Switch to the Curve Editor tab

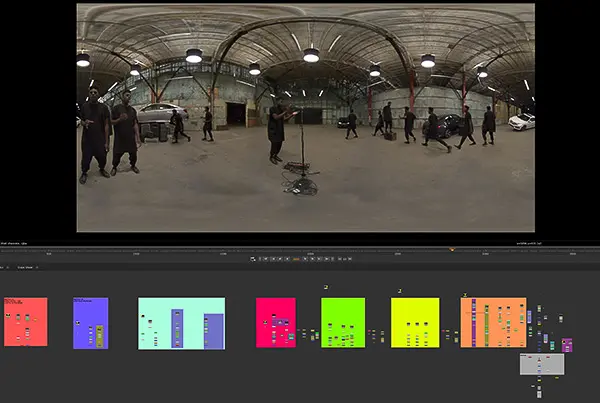coord(25,268)
